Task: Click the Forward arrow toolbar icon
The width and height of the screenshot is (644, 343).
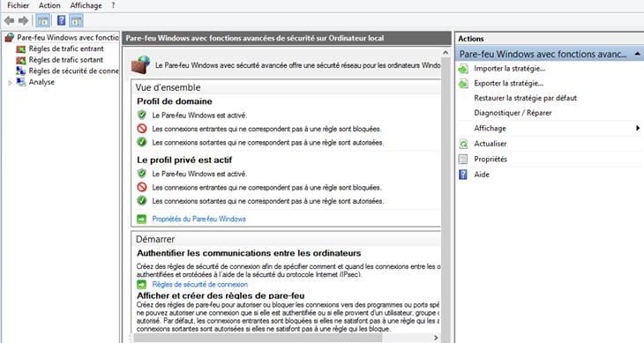Action: coord(24,20)
